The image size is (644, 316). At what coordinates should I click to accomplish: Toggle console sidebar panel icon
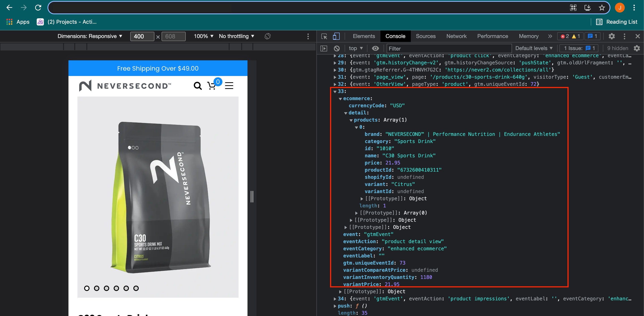[x=324, y=48]
